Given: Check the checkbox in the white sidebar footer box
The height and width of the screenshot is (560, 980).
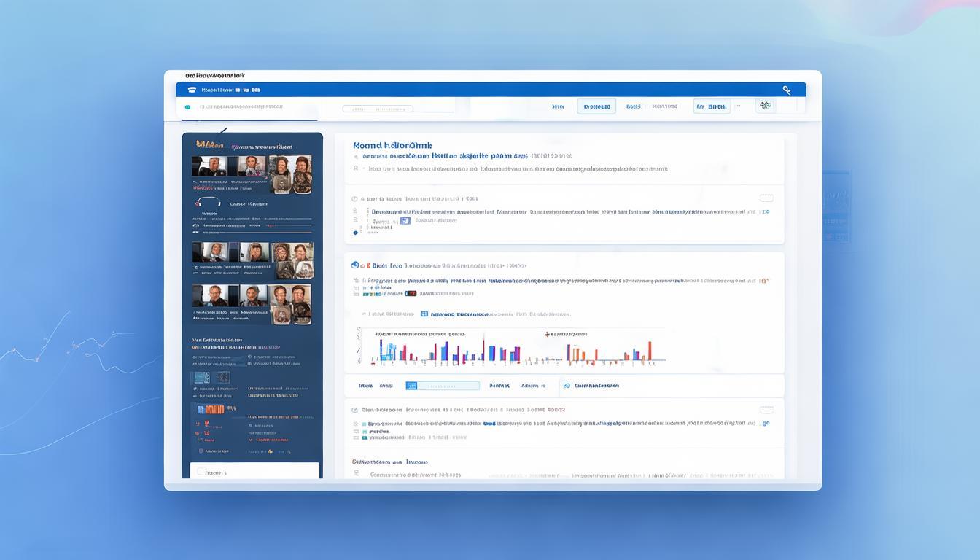Looking at the screenshot, I should (x=201, y=472).
